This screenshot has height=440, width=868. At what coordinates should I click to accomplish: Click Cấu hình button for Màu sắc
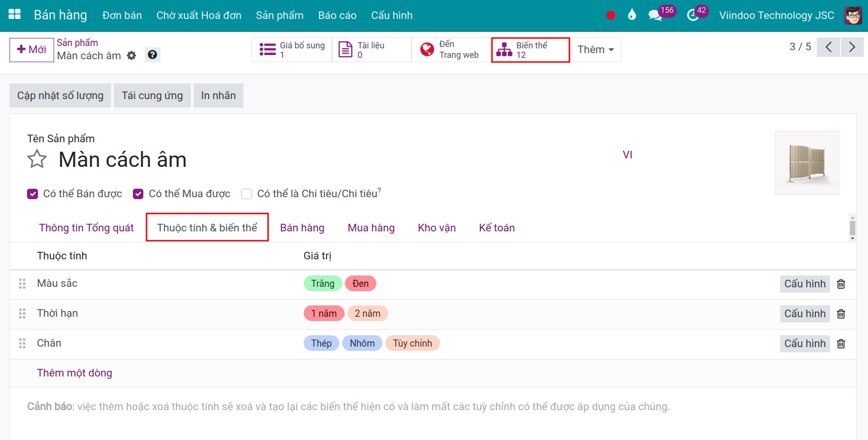tap(805, 284)
